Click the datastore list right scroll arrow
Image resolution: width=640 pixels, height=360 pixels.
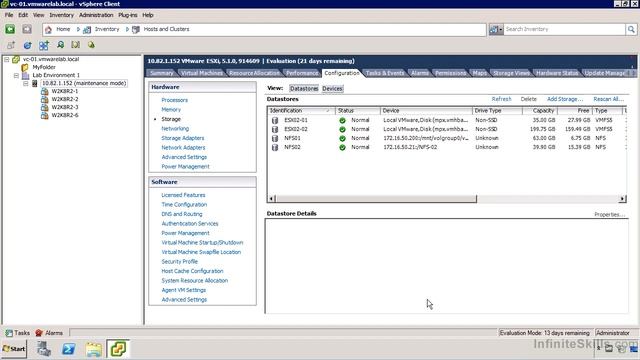pyautogui.click(x=622, y=199)
